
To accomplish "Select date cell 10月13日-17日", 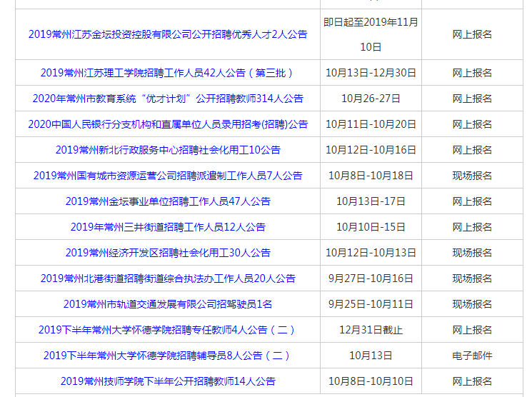I will click(x=371, y=201).
